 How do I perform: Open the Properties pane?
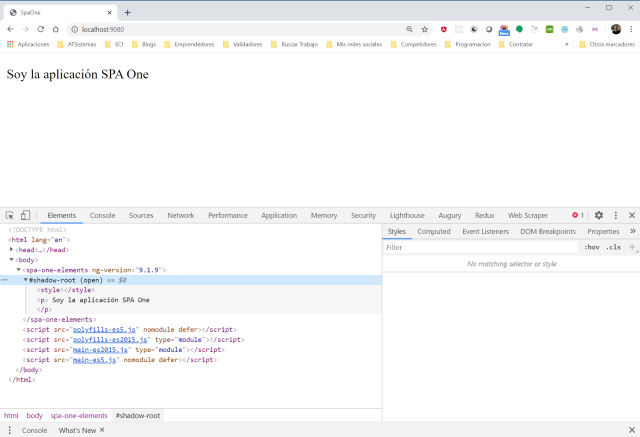(603, 231)
